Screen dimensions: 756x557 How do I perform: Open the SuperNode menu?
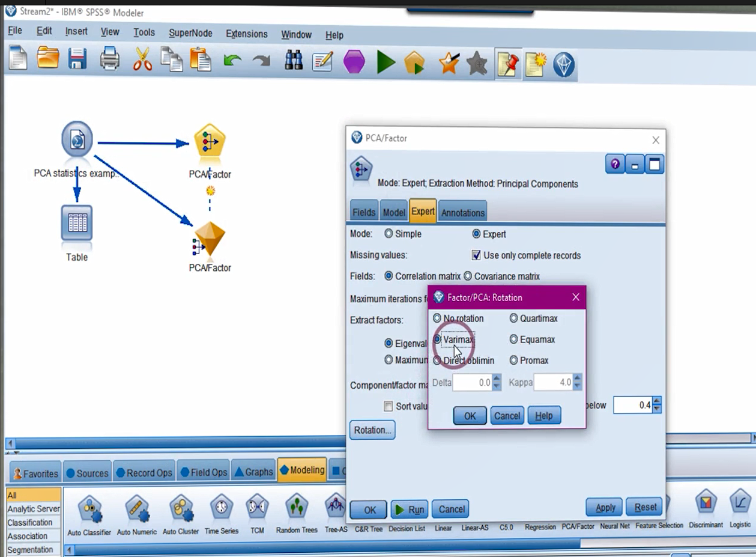(190, 33)
